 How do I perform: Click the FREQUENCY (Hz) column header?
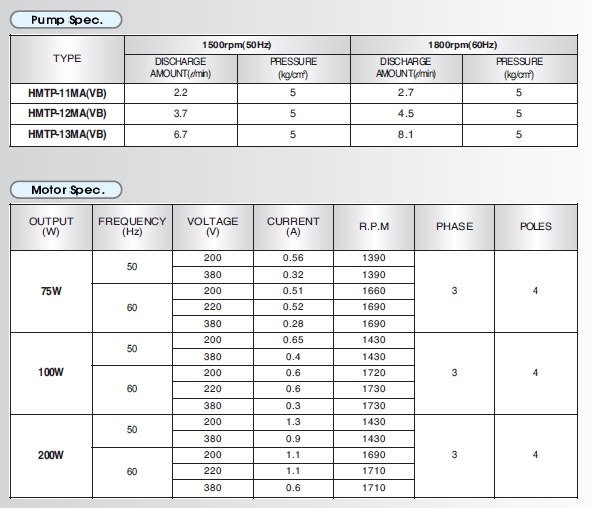pyautogui.click(x=132, y=227)
